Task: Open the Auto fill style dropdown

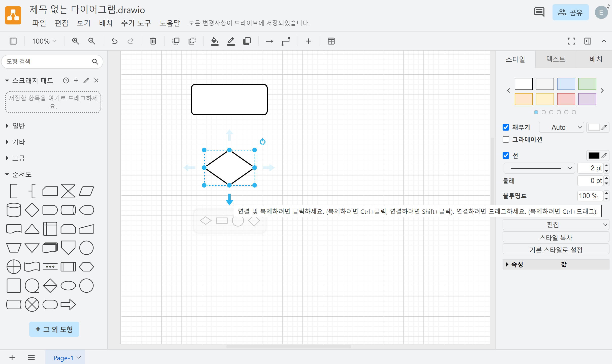Action: point(562,127)
